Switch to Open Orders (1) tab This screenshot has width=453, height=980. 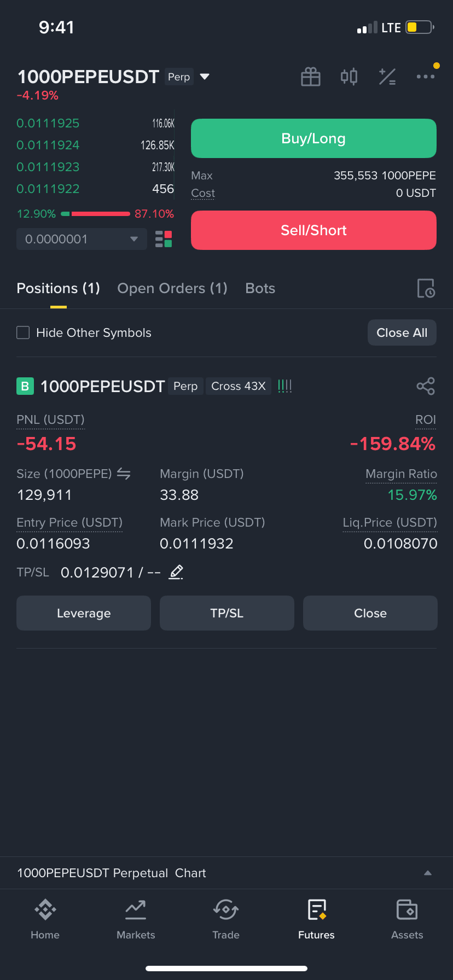(172, 288)
